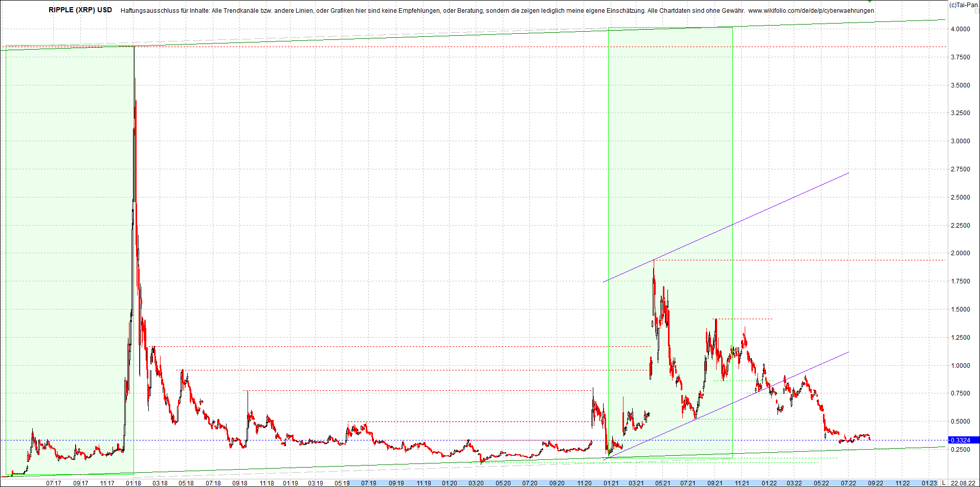Click the 0.5000 price axis label
This screenshot has height=487, width=980.
point(960,422)
